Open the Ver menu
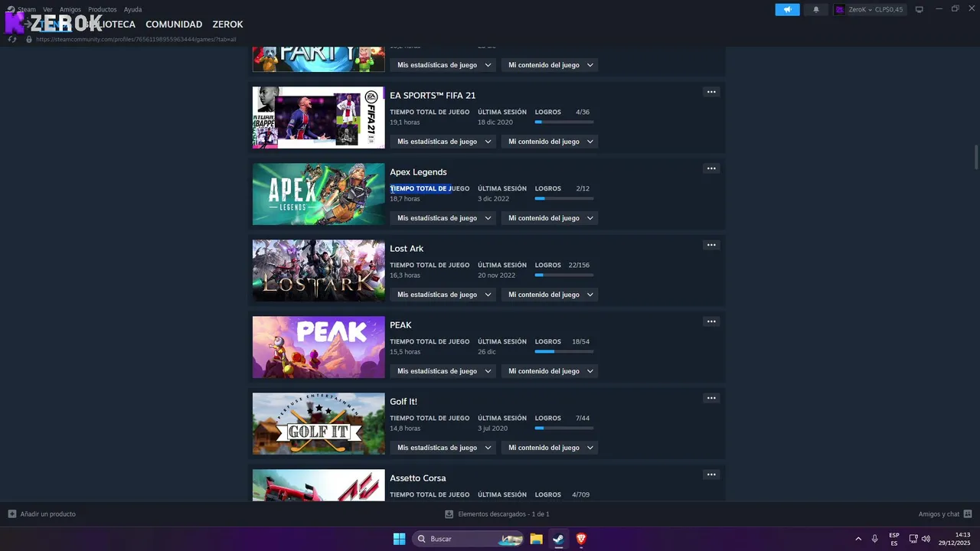Screen dimensions: 980x551 click(47, 9)
